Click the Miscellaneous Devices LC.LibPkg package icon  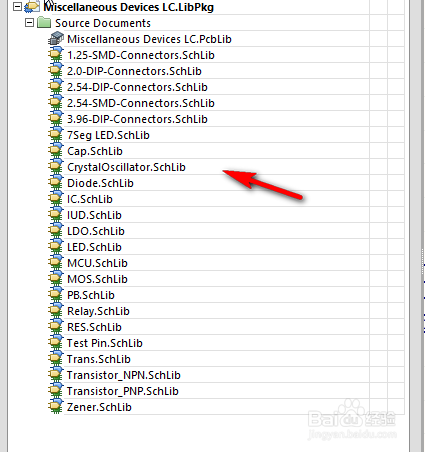(x=32, y=7)
